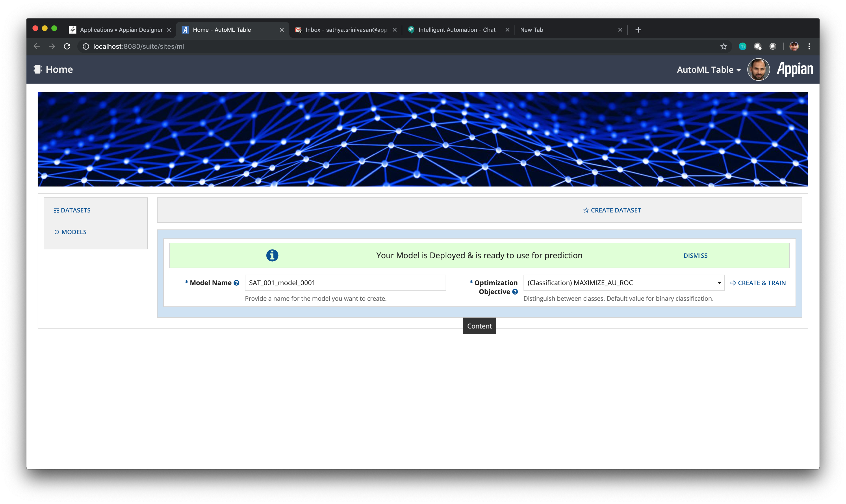Open the Chrome profile avatar
The image size is (846, 504).
pos(794,46)
